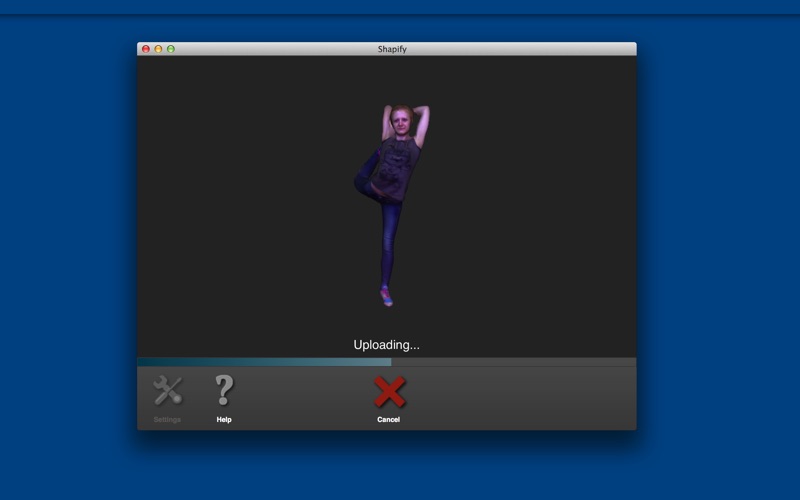Close the Shapify window with red button

[x=146, y=49]
